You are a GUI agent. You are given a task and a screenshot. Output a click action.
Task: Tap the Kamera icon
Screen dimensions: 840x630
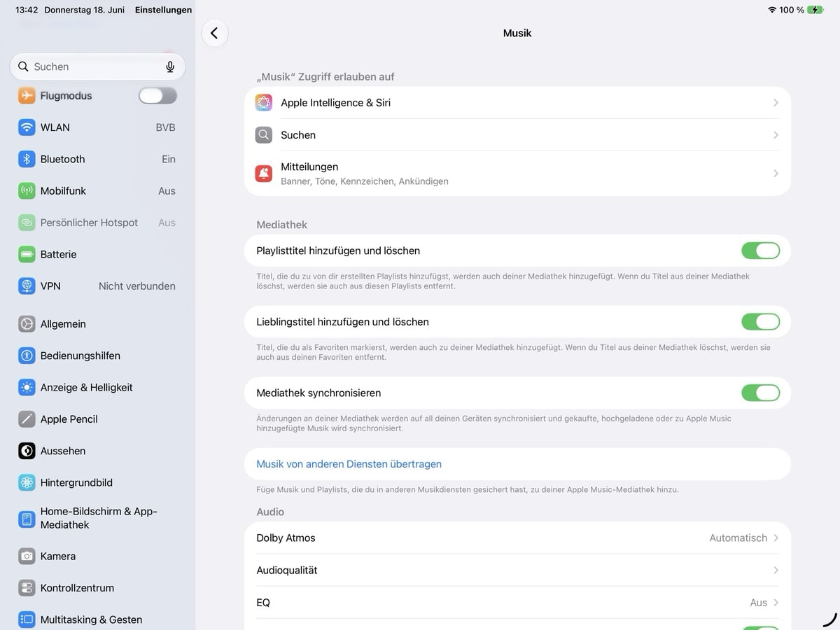(27, 556)
